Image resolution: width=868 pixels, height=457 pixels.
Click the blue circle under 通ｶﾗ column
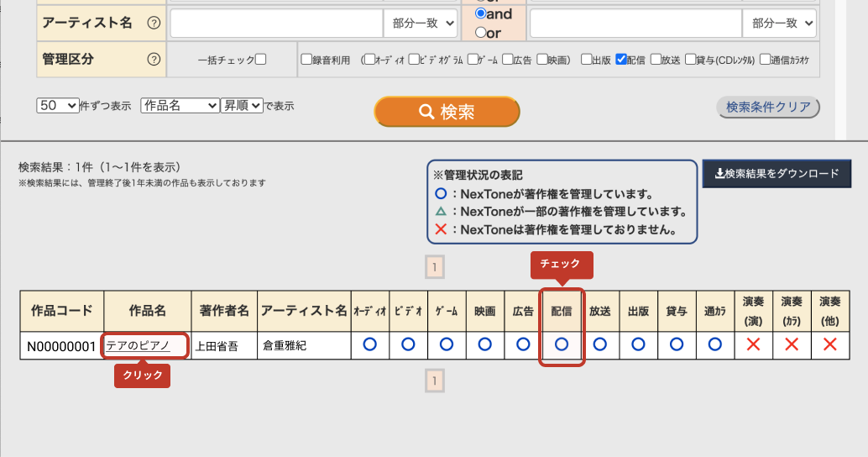coord(715,344)
